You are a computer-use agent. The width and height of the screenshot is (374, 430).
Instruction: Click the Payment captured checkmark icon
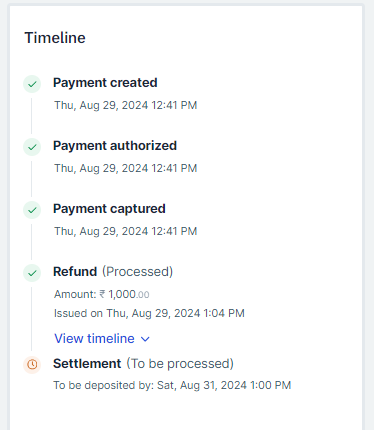(x=32, y=210)
